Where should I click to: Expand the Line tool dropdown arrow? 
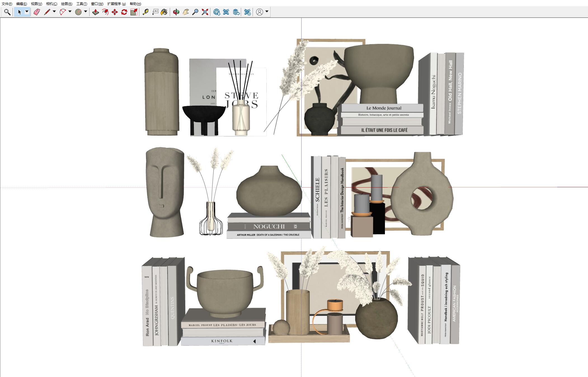54,12
